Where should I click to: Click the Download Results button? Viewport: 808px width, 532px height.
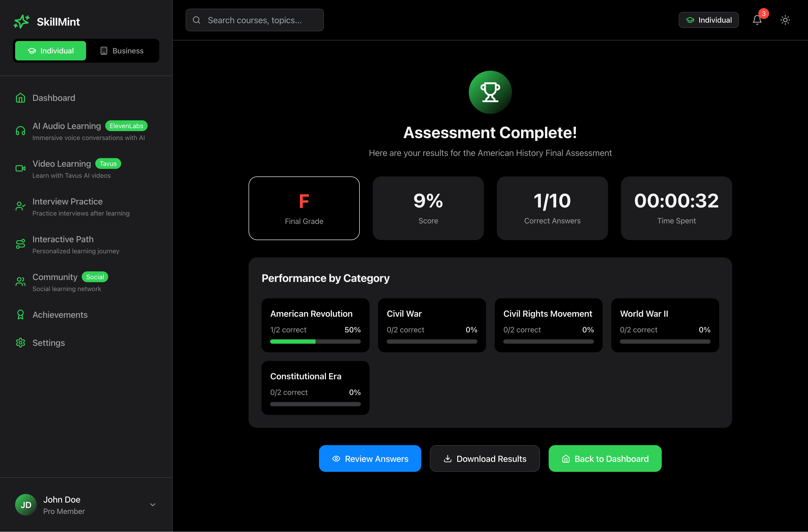click(484, 459)
